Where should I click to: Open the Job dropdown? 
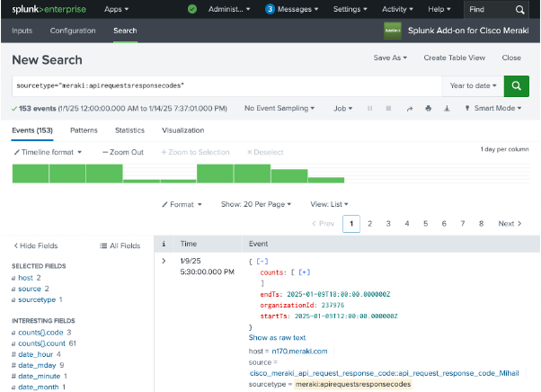tap(343, 109)
